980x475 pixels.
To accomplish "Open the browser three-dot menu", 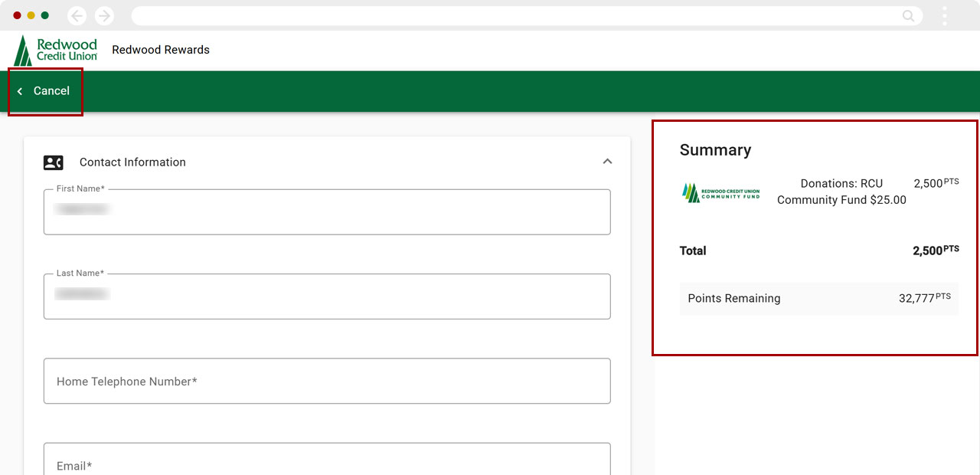I will pos(945,15).
